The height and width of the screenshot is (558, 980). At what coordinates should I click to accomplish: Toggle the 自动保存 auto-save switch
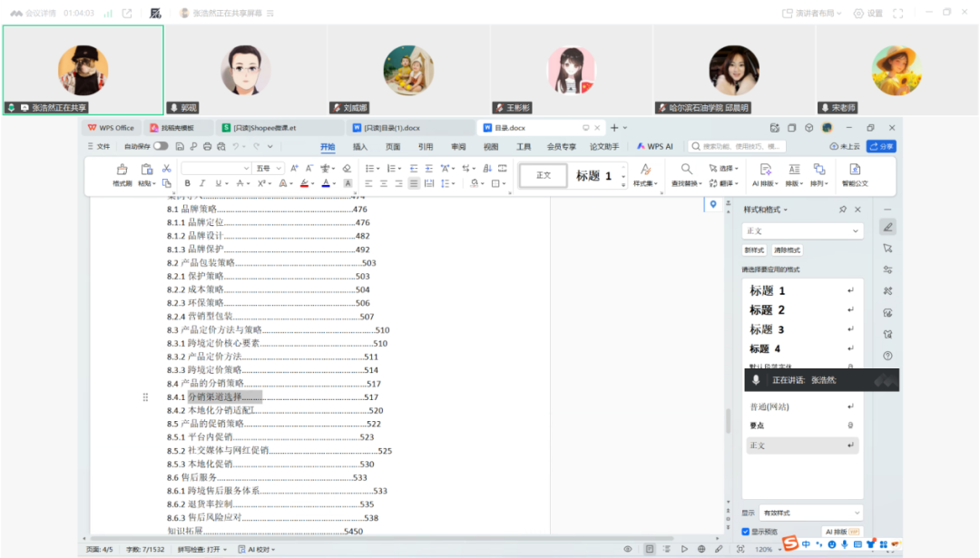(x=161, y=146)
